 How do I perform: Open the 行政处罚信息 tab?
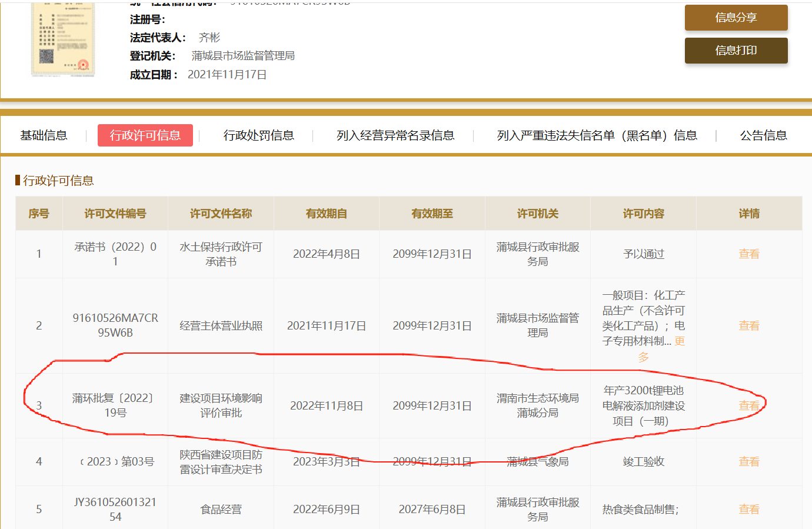259,135
